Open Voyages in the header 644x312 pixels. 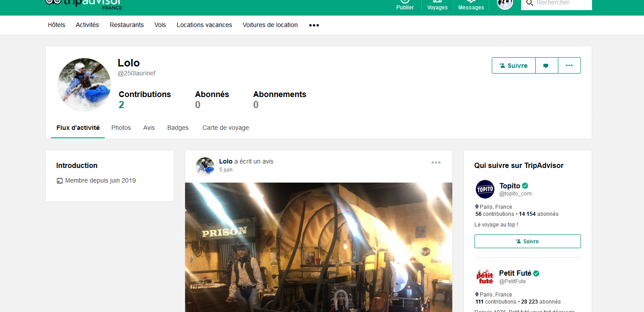click(x=437, y=4)
